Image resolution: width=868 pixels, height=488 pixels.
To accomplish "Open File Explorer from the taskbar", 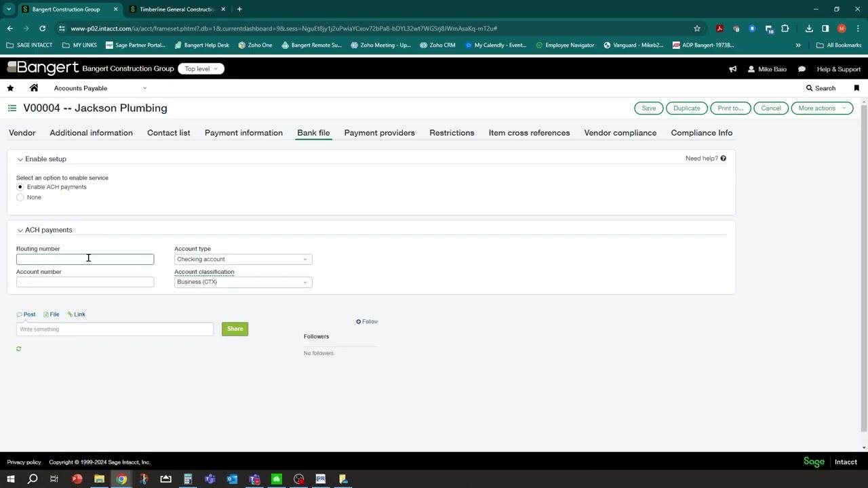I will pos(99,479).
